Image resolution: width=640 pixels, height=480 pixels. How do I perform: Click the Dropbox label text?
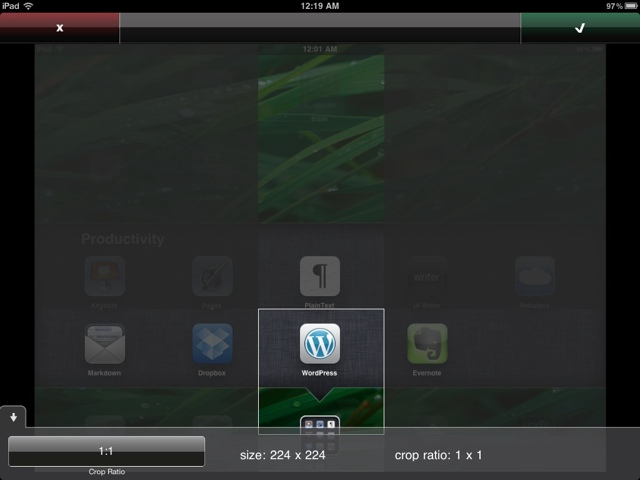211,373
